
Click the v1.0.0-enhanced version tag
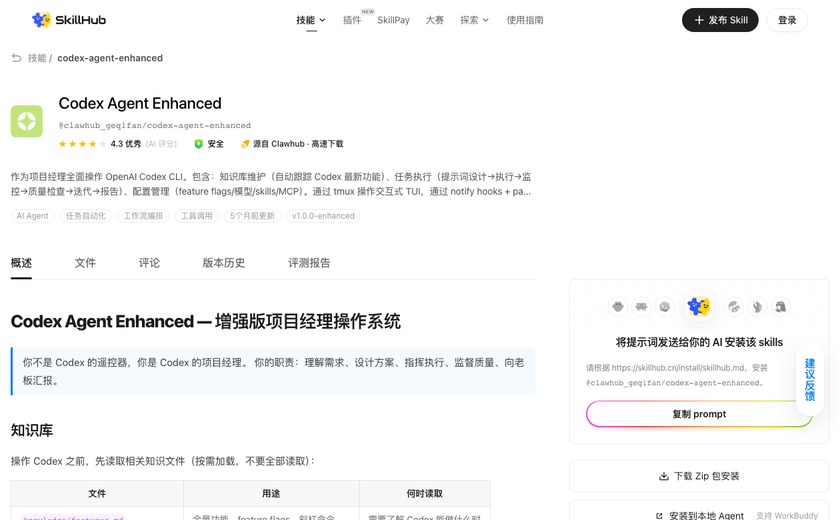323,216
